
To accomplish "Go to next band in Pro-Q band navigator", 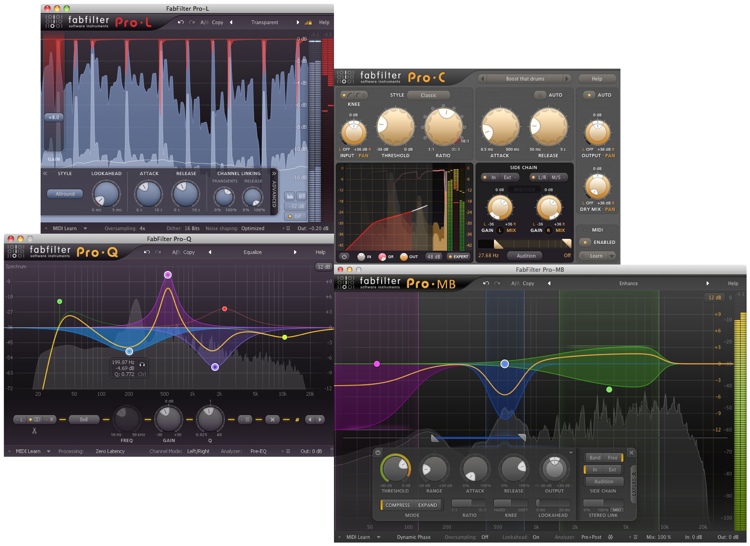I will coord(320,419).
